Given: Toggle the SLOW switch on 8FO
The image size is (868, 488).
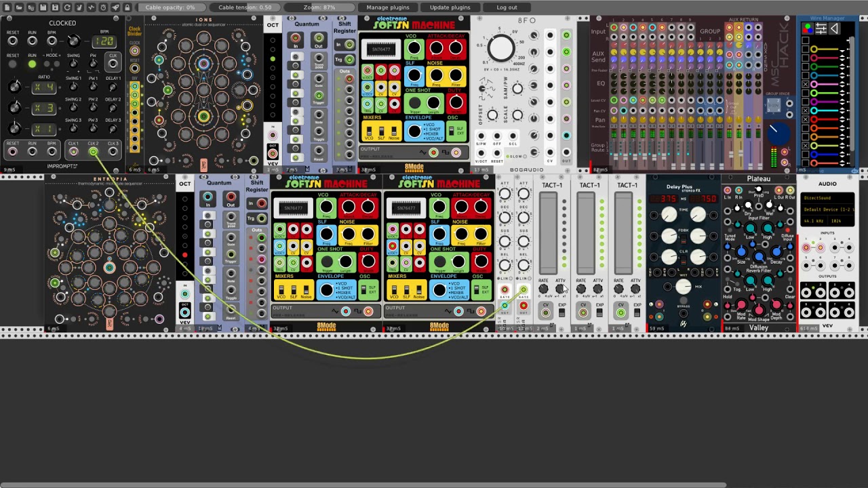Looking at the screenshot, I should pos(525,157).
